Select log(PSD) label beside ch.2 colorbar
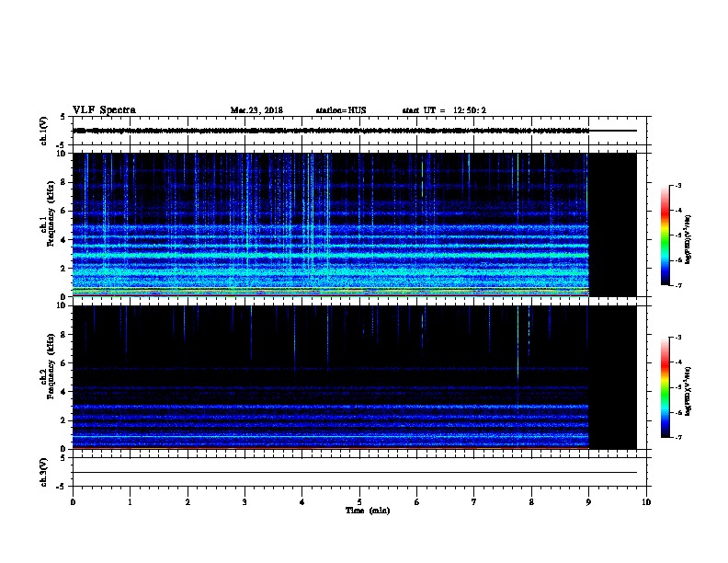728x563 pixels. [688, 391]
